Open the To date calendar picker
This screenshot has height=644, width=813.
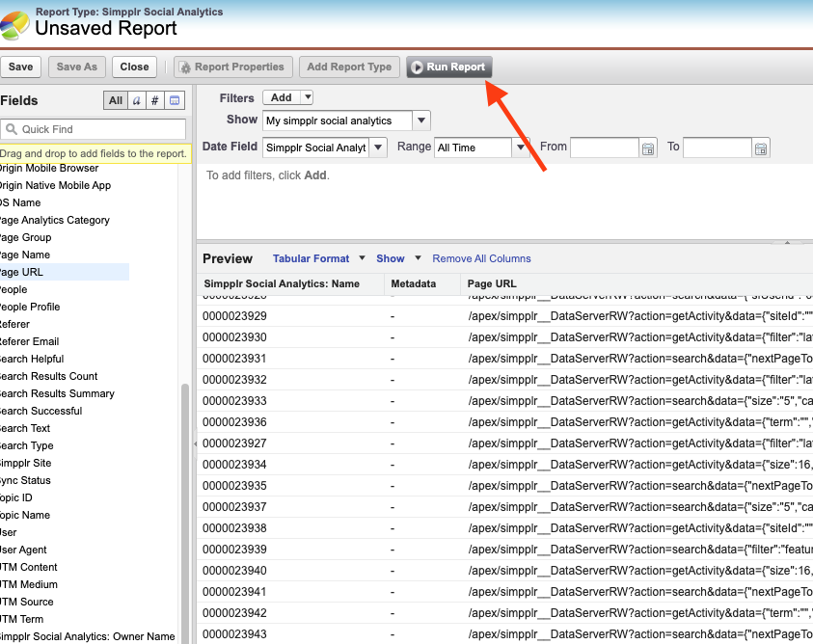pos(761,148)
